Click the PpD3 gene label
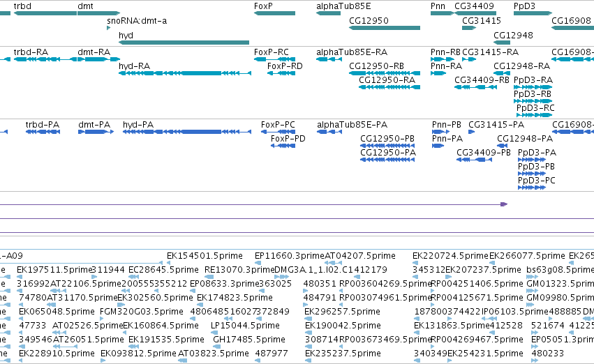This screenshot has height=364, width=594. pos(524,6)
